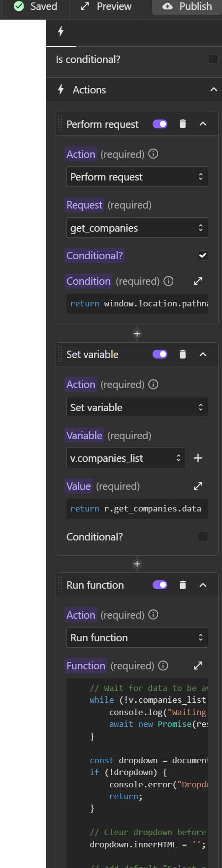Add new variable with plus icon beside v.companies_list
The width and height of the screenshot is (222, 868).
coord(198,458)
